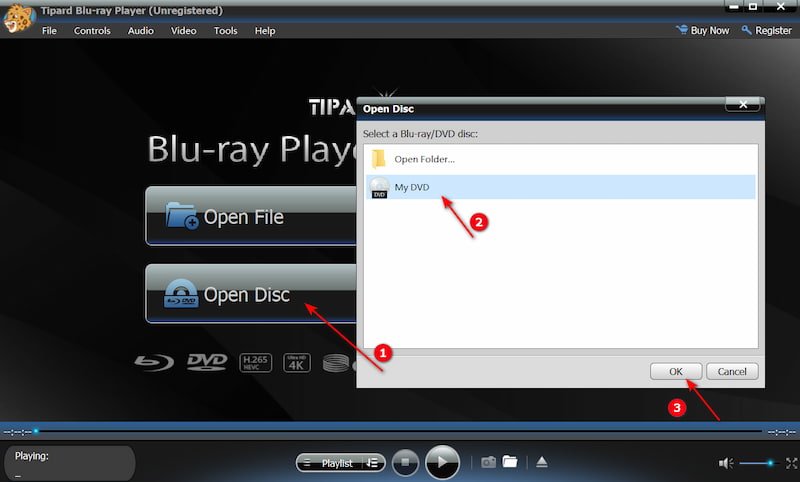Maximize the Blu-ray Player window
Screen dimensions: 800x482
pyautogui.click(x=753, y=7)
